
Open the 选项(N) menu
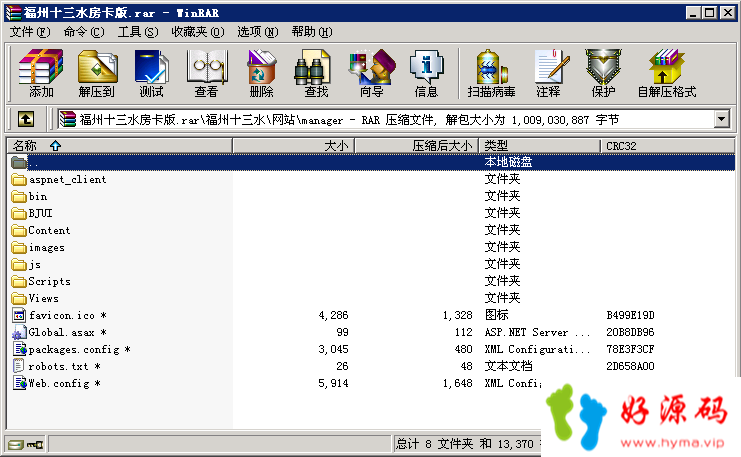258,32
